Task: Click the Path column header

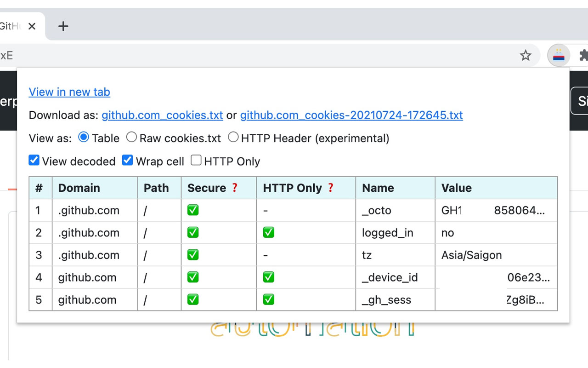Action: [159, 188]
